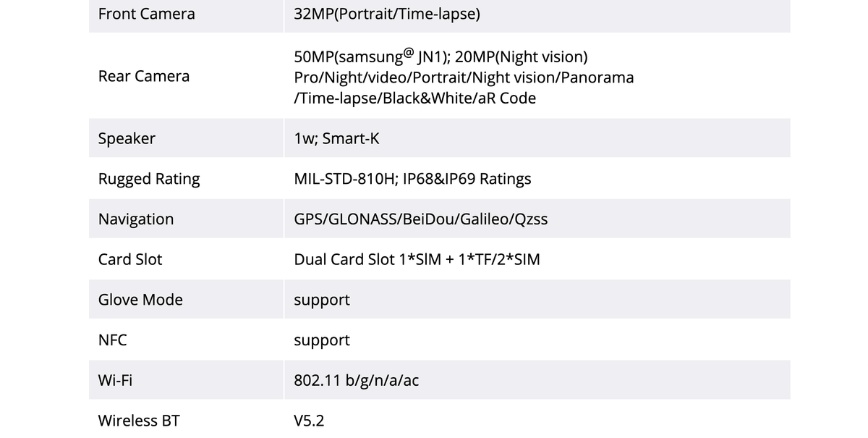
Task: Select the 32MP(Portrait/Time-lapse) value text
Action: click(x=387, y=14)
